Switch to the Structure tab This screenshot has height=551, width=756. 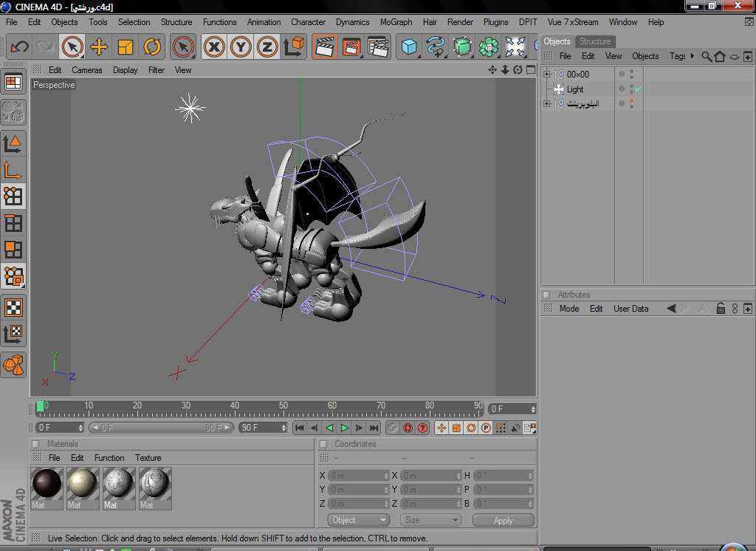point(595,41)
